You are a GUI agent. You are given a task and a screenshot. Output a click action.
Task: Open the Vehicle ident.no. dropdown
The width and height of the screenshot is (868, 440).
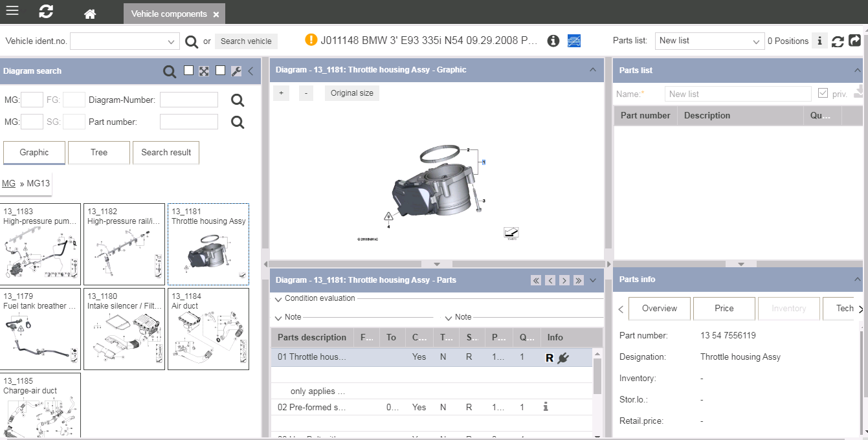tap(172, 41)
